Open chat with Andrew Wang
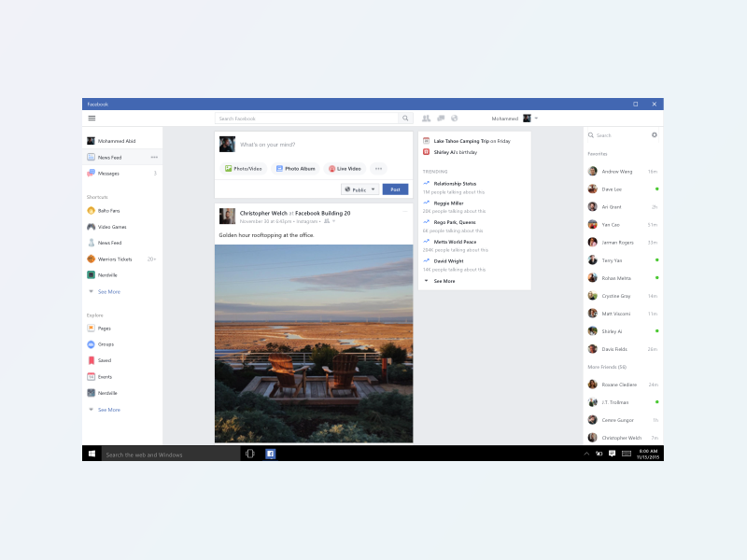Viewport: 747px width, 560px height. 616,172
